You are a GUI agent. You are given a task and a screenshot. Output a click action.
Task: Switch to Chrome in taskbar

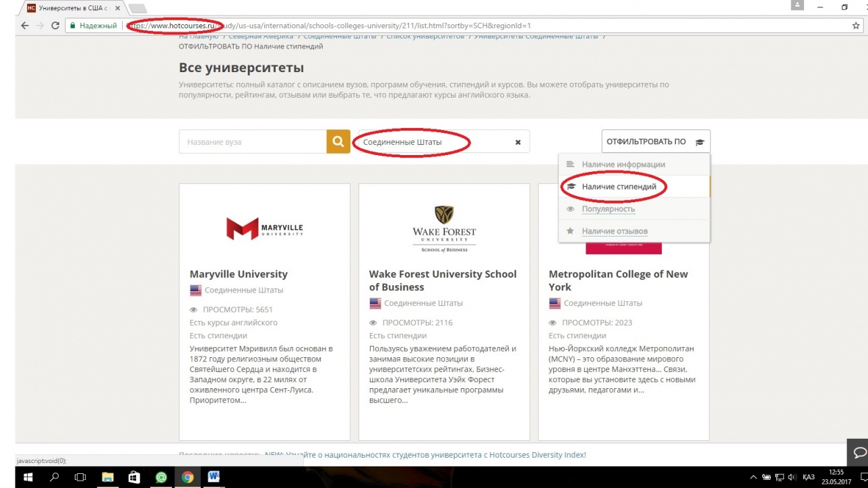point(187,477)
